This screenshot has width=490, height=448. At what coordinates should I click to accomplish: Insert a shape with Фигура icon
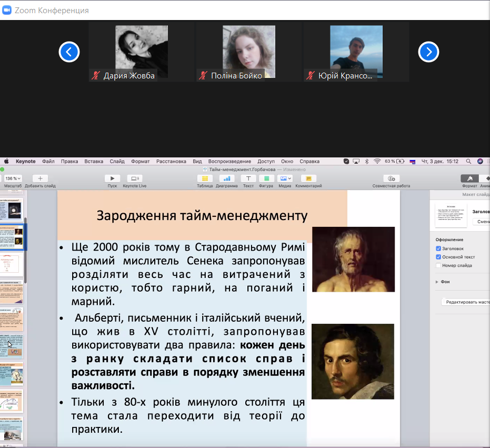(266, 178)
